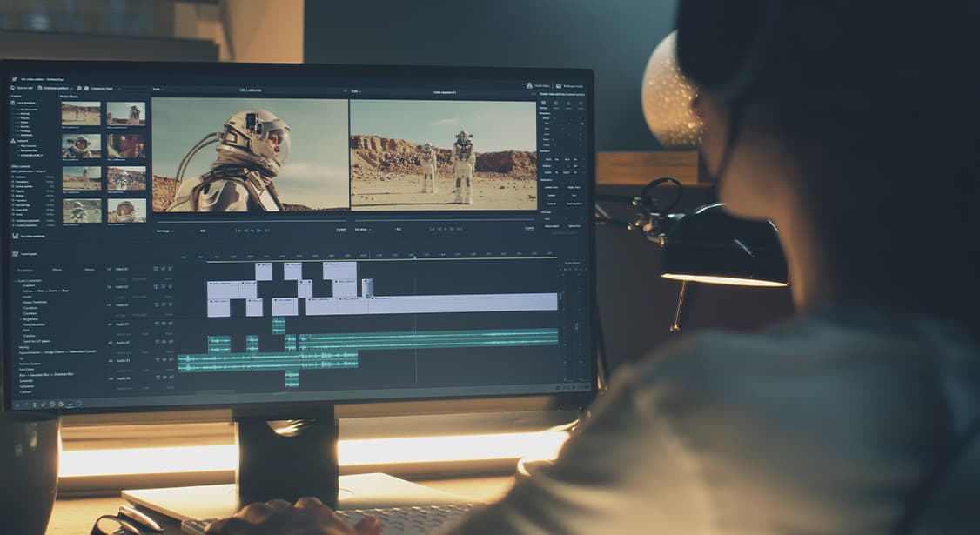Open the Render Video icon at top right
980x535 pixels.
tap(530, 84)
